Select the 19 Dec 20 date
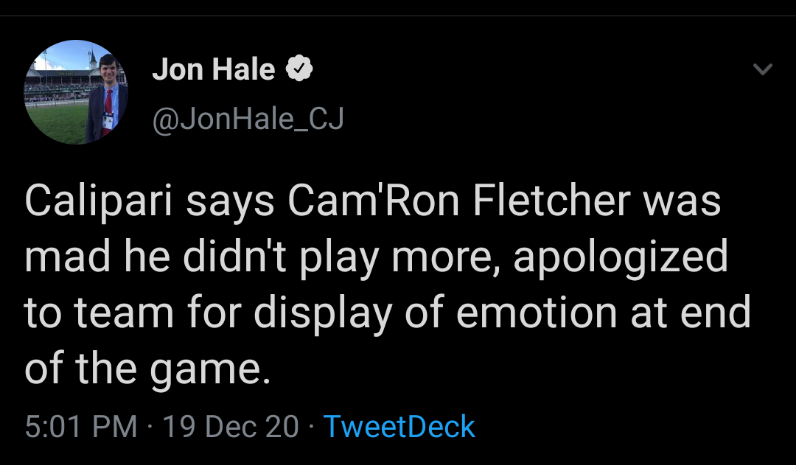This screenshot has height=465, width=796. (x=230, y=426)
